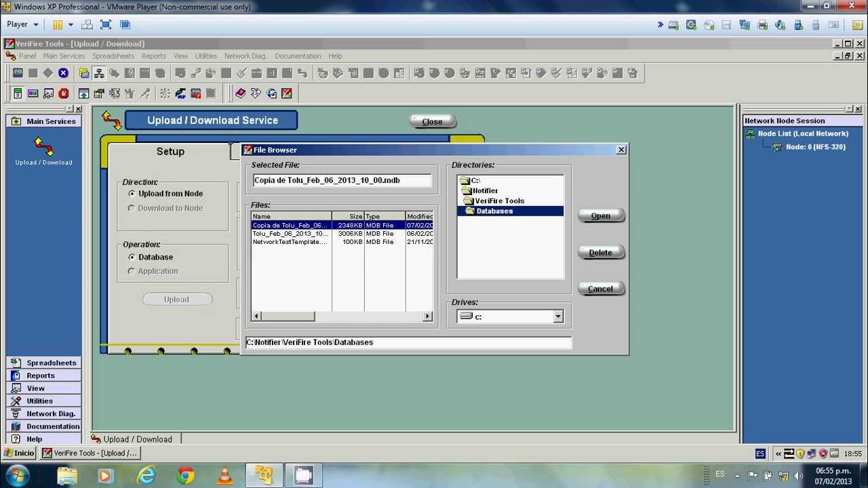Click the blue circle X toolbar icon
This screenshot has width=868, height=488.
click(63, 73)
